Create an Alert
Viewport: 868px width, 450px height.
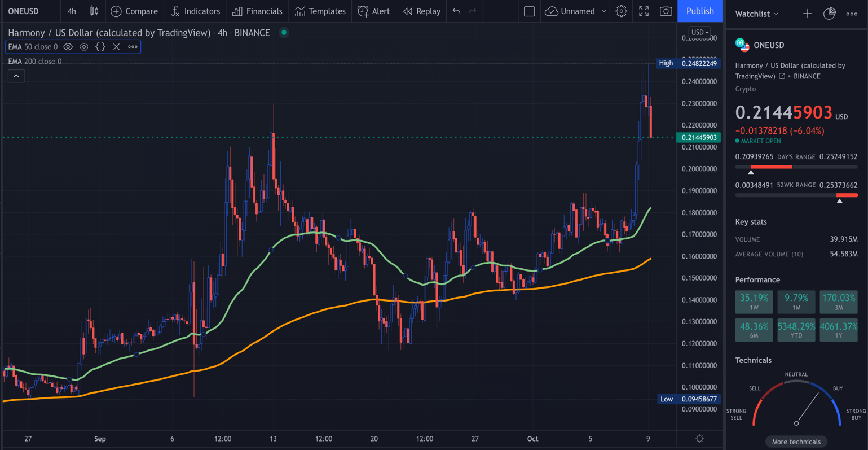(x=374, y=11)
